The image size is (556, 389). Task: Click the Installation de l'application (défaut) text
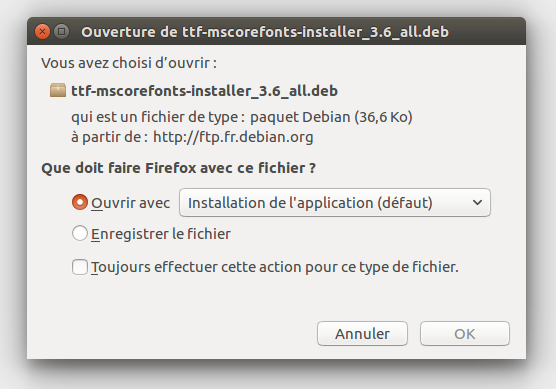point(310,203)
